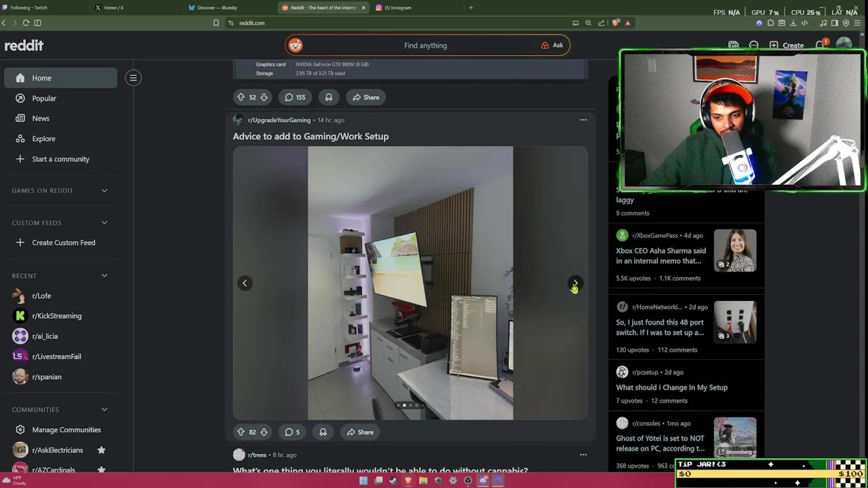The image size is (868, 488).
Task: Open Steam from the taskbar
Action: tap(393, 481)
